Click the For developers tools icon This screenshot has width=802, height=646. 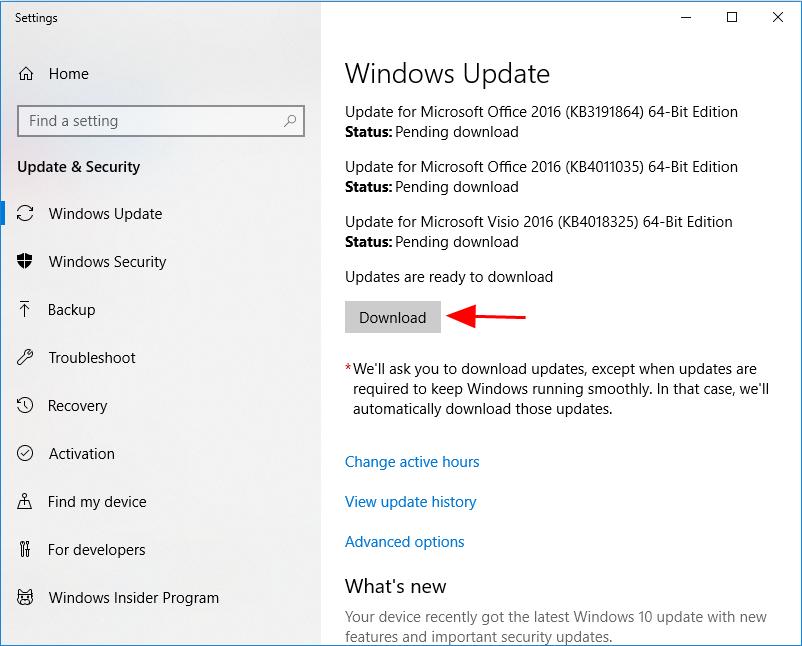click(25, 549)
